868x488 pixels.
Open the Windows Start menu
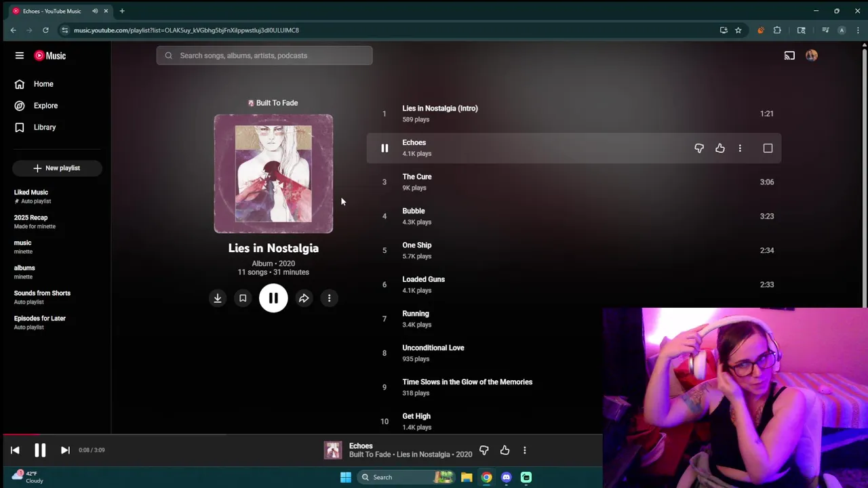[x=345, y=477]
